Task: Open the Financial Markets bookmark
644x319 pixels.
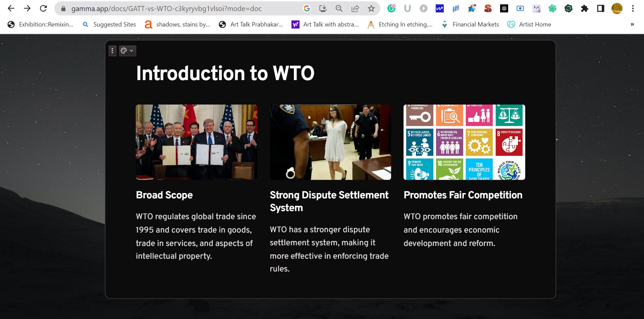Action: click(x=470, y=24)
